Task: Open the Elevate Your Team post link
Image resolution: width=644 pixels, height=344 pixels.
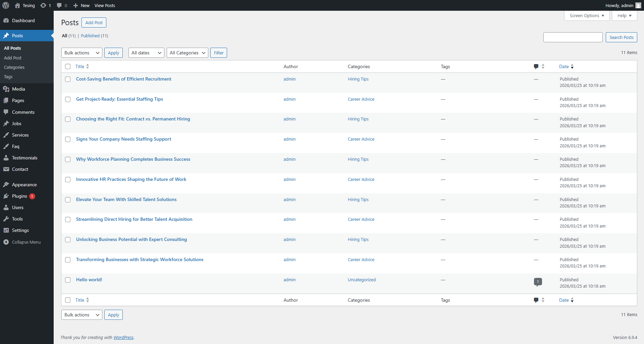Action: (126, 199)
